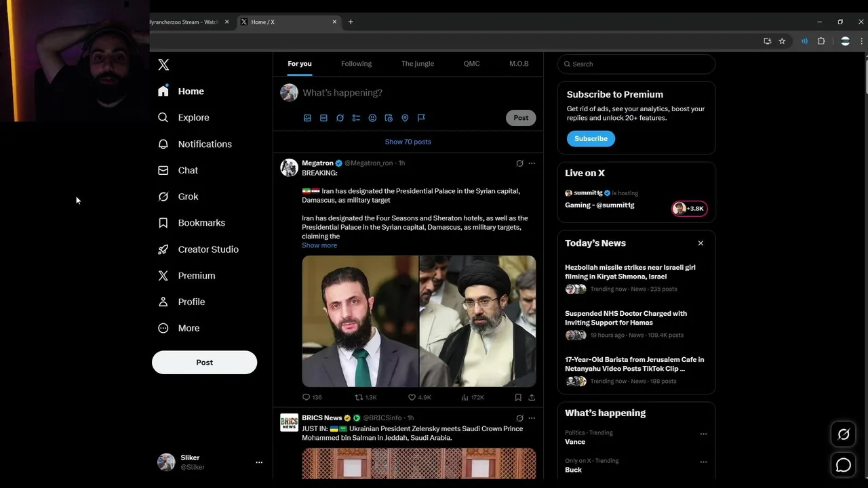Tag a location in the post

(x=405, y=118)
